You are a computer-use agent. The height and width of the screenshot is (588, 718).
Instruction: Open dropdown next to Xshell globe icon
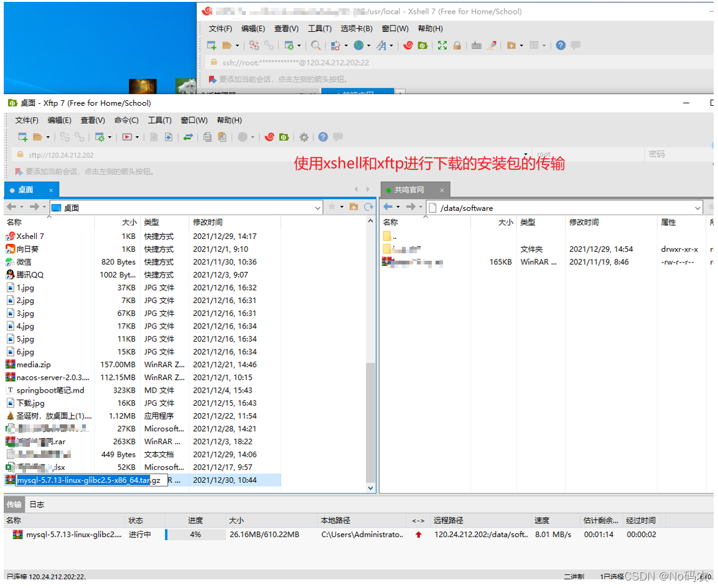click(x=368, y=45)
